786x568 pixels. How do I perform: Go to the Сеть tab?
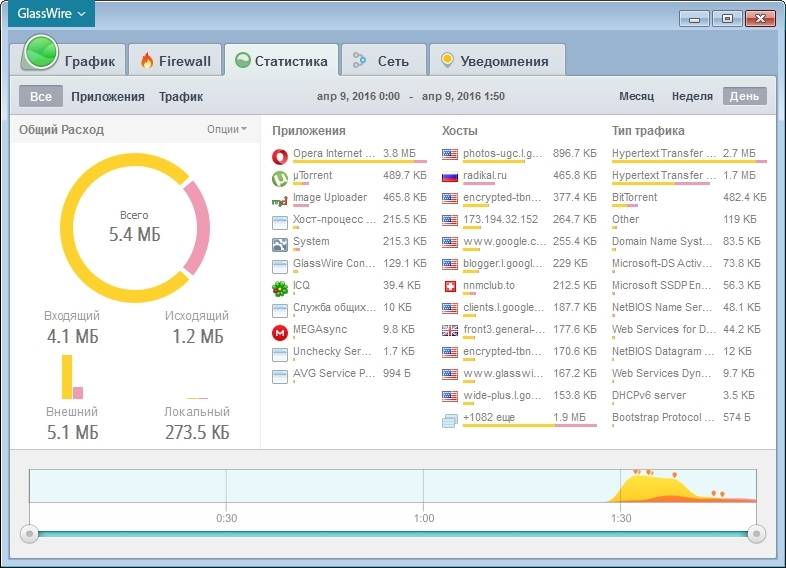383,61
